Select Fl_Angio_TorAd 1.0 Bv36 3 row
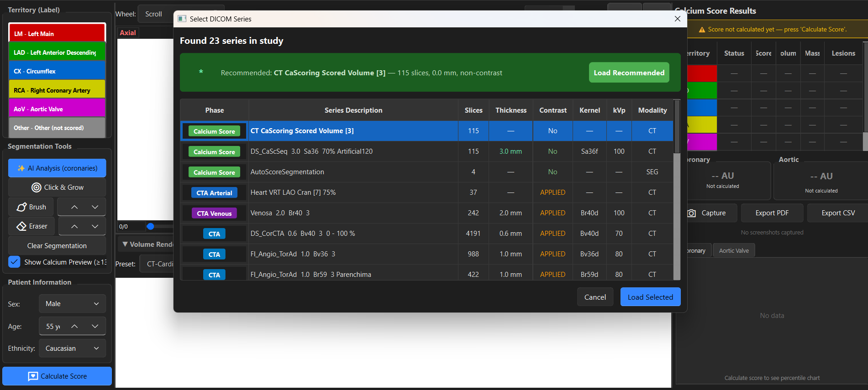The height and width of the screenshot is (390, 868). click(x=427, y=254)
